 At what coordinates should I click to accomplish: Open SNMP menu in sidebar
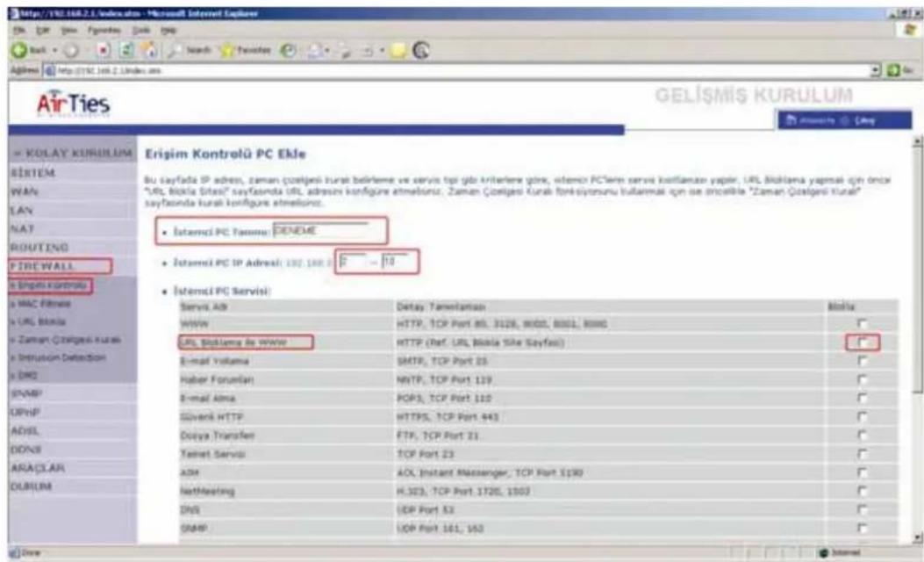[26, 393]
